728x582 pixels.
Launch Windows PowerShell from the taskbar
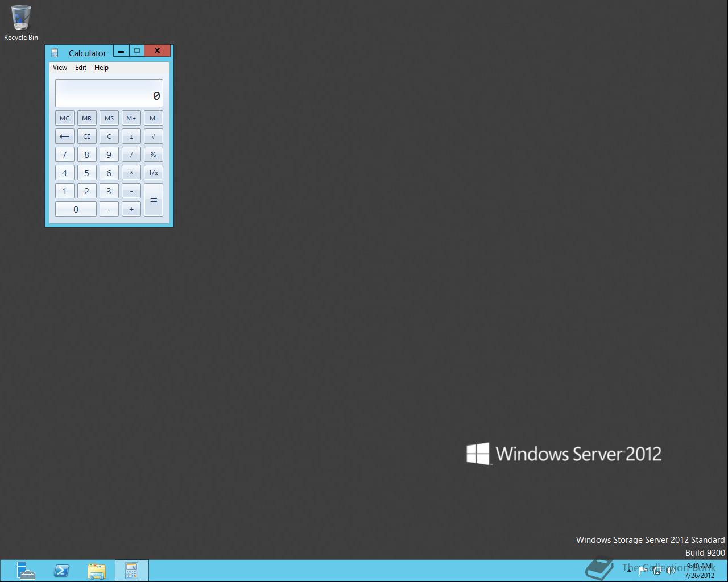[x=61, y=571]
